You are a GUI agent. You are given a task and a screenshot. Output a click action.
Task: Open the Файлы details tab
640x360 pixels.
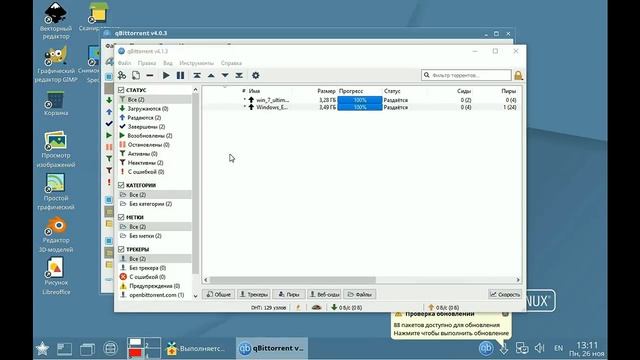(360, 294)
